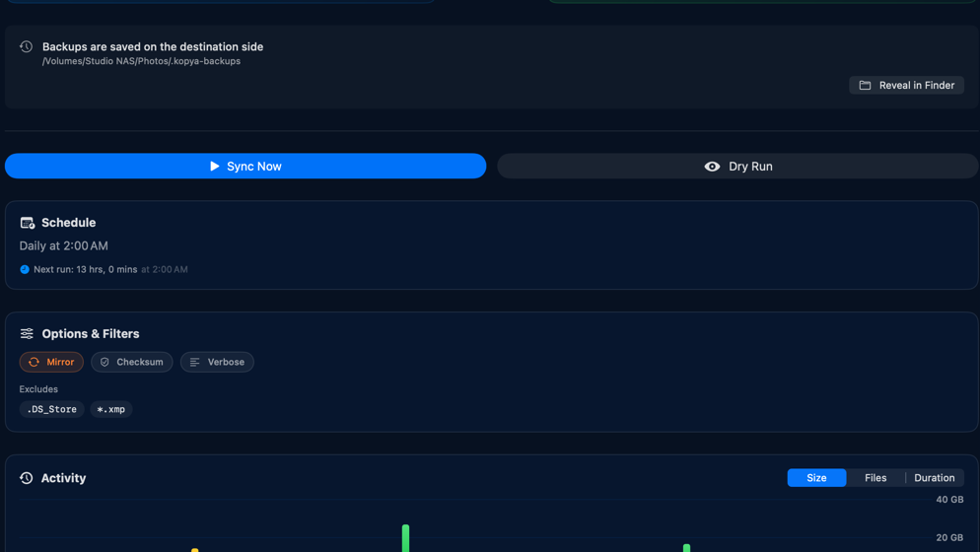
Task: Run a Dry Run preview
Action: [737, 167]
